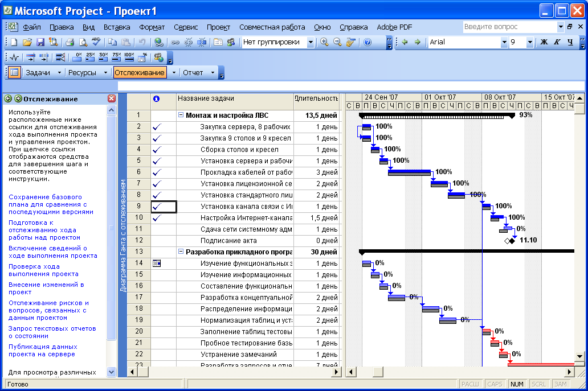This screenshot has height=391, width=588.
Task: Open project statistics pulse-line icon
Action: (14, 57)
